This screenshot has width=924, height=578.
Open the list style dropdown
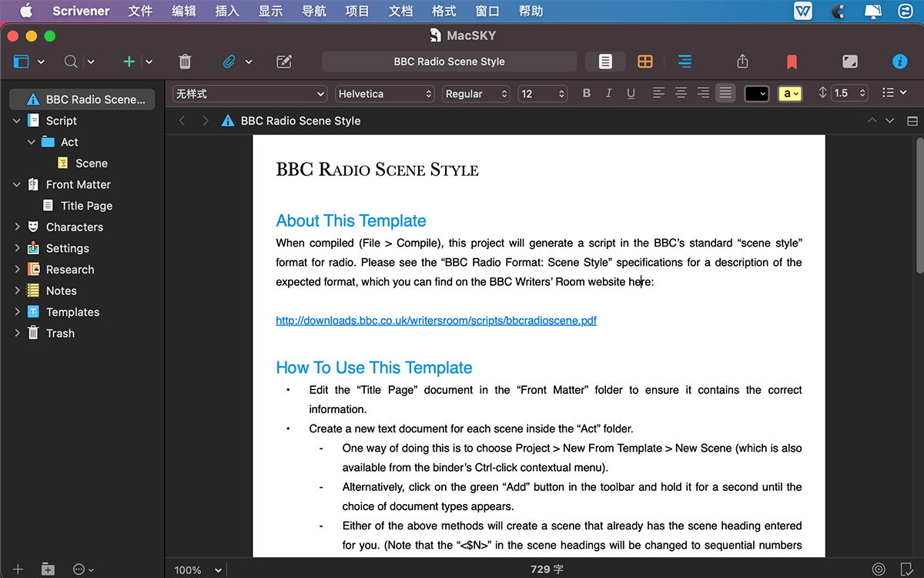point(893,93)
